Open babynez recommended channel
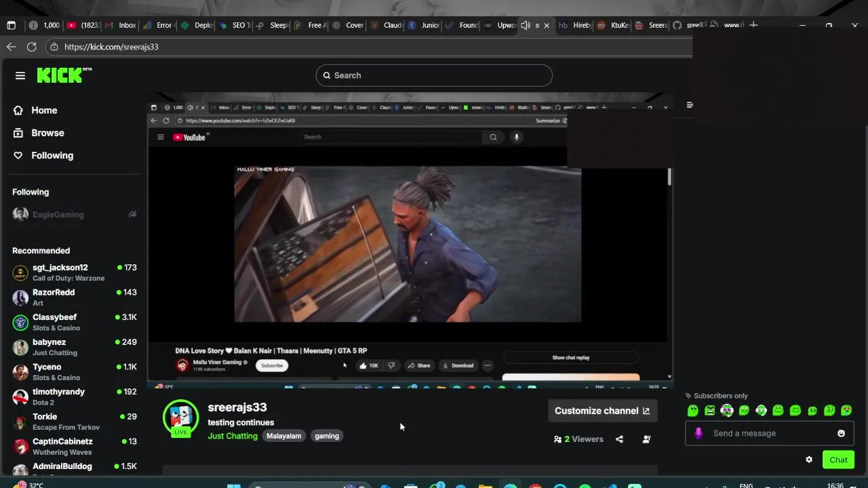Image resolution: width=868 pixels, height=488 pixels. 75,347
